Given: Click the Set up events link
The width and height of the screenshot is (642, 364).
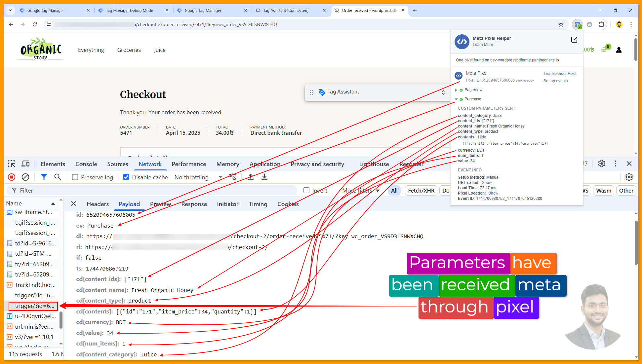Looking at the screenshot, I should [555, 81].
